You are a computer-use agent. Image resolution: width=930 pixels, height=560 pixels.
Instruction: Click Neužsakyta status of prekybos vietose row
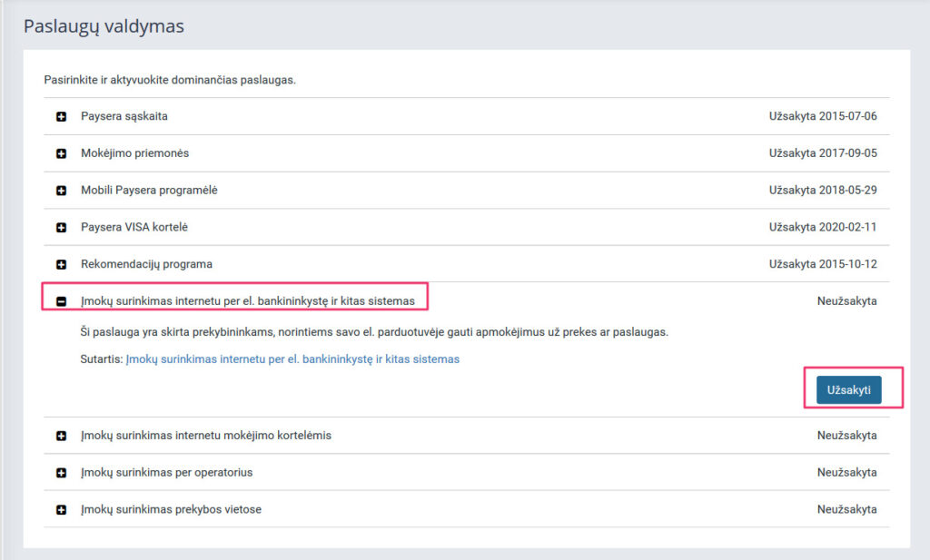[847, 510]
